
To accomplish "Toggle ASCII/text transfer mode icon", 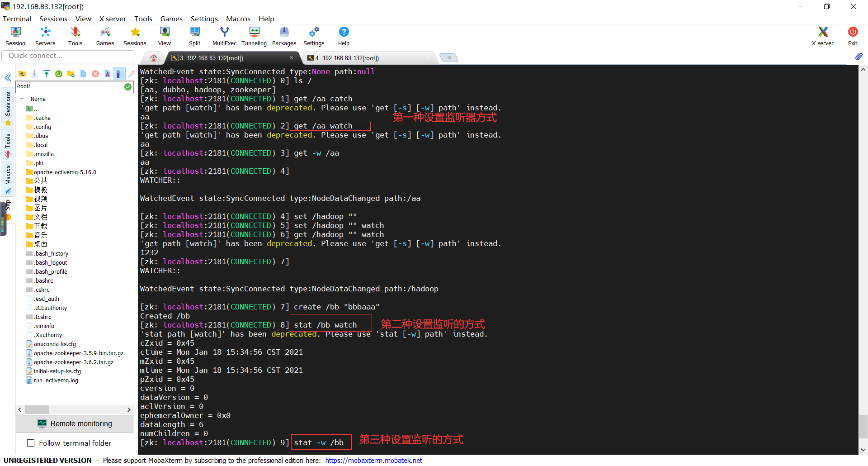I will pos(108,74).
